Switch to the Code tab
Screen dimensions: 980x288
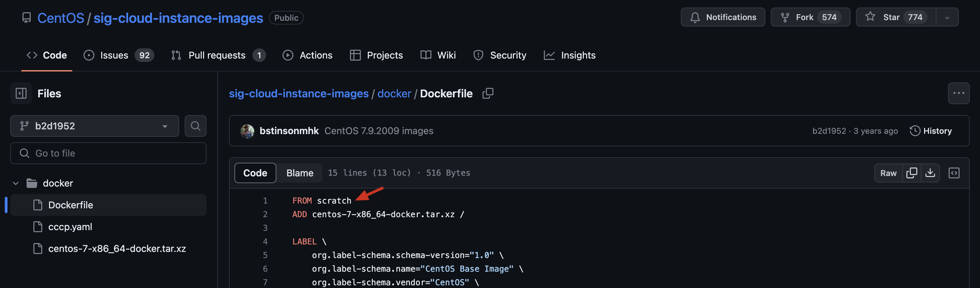click(47, 55)
